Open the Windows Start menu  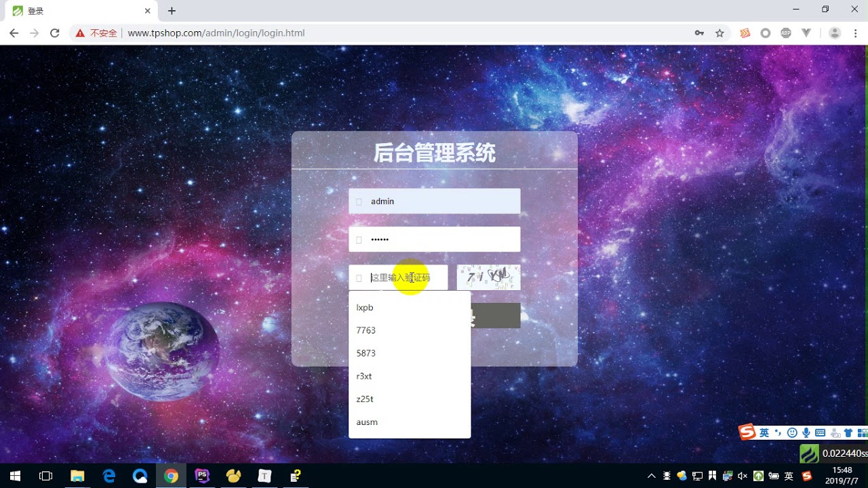point(15,476)
